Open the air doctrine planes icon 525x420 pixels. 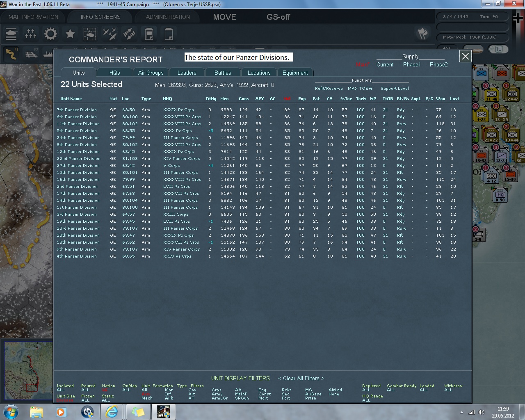[110, 34]
